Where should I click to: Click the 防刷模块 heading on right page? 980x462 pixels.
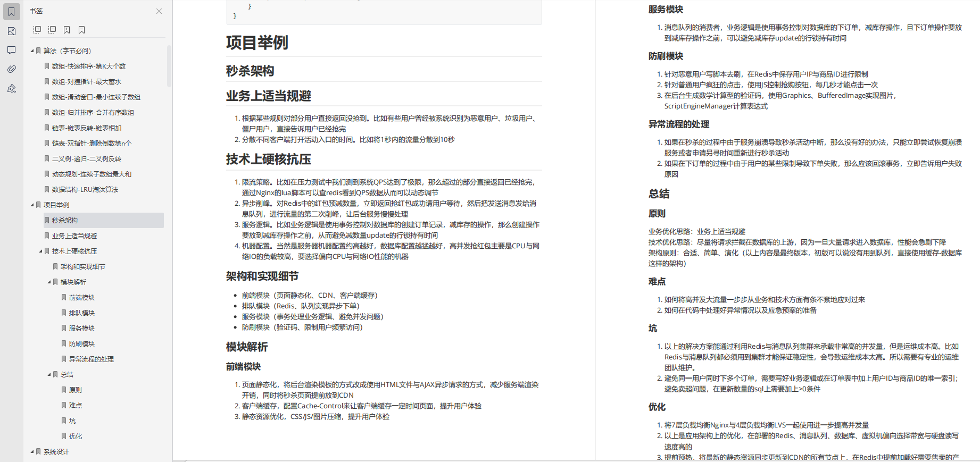666,56
